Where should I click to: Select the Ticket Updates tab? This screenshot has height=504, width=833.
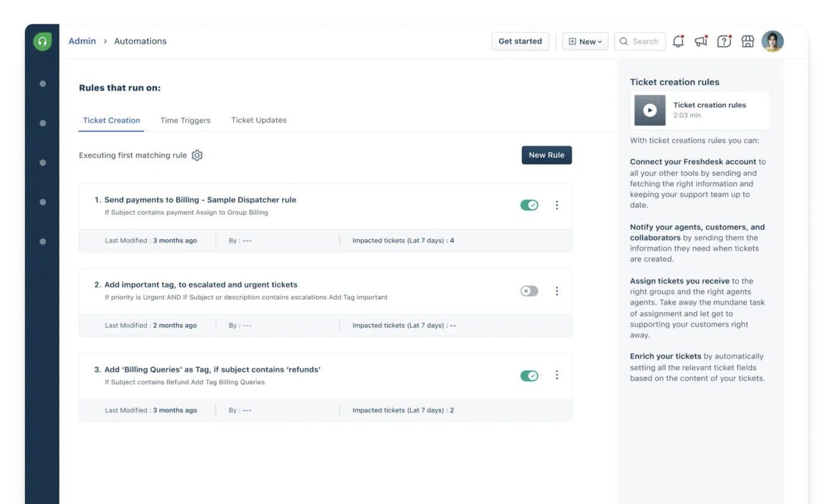[x=258, y=120]
